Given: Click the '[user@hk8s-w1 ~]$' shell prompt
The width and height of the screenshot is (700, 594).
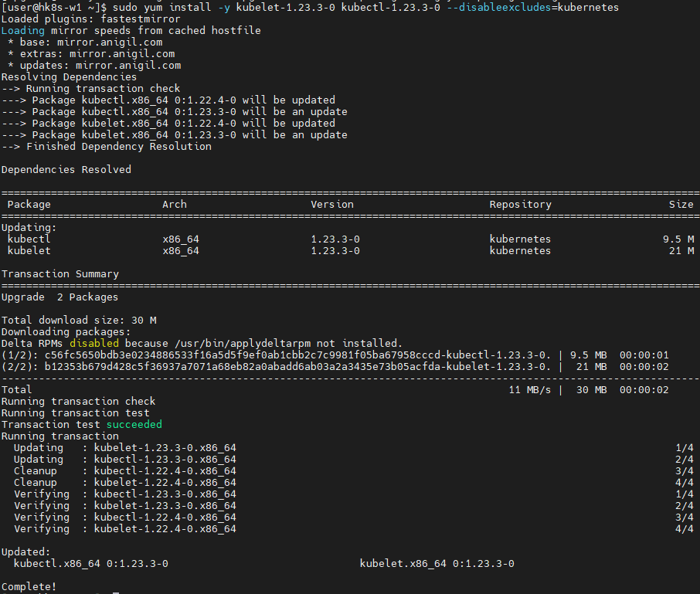Looking at the screenshot, I should (54, 7).
